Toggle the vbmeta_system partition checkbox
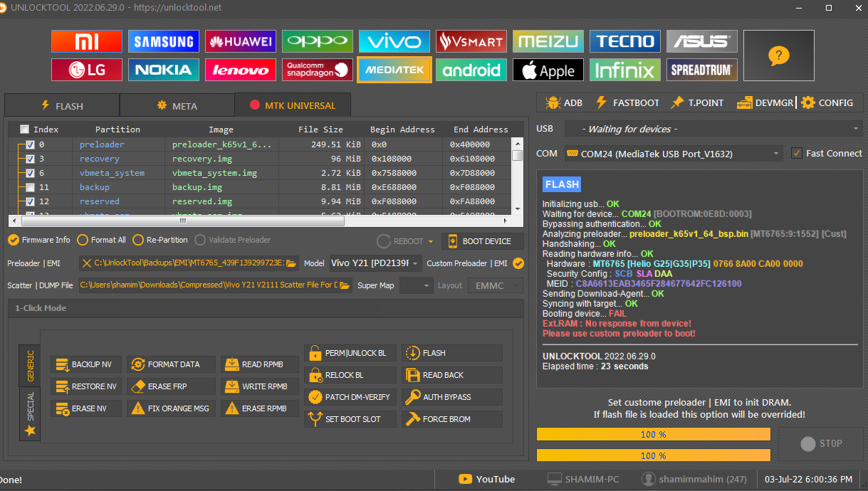Screen dimensions: 868x491 click(30, 173)
